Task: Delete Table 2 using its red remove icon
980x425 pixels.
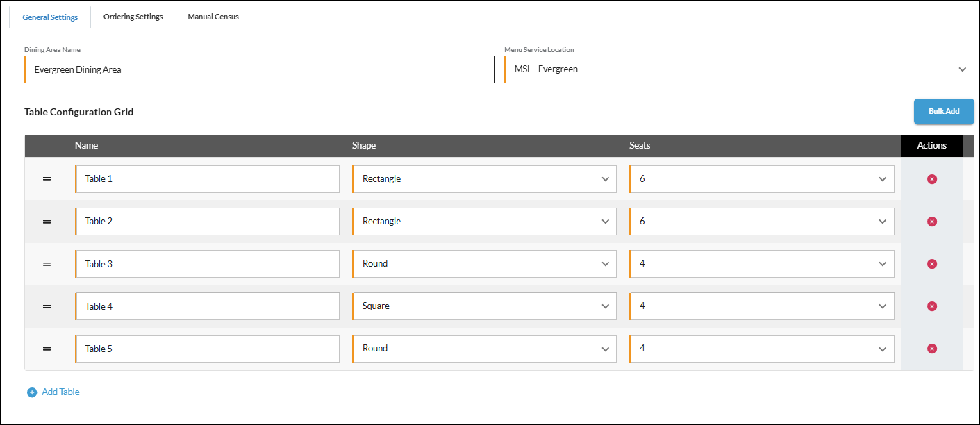Action: point(932,222)
